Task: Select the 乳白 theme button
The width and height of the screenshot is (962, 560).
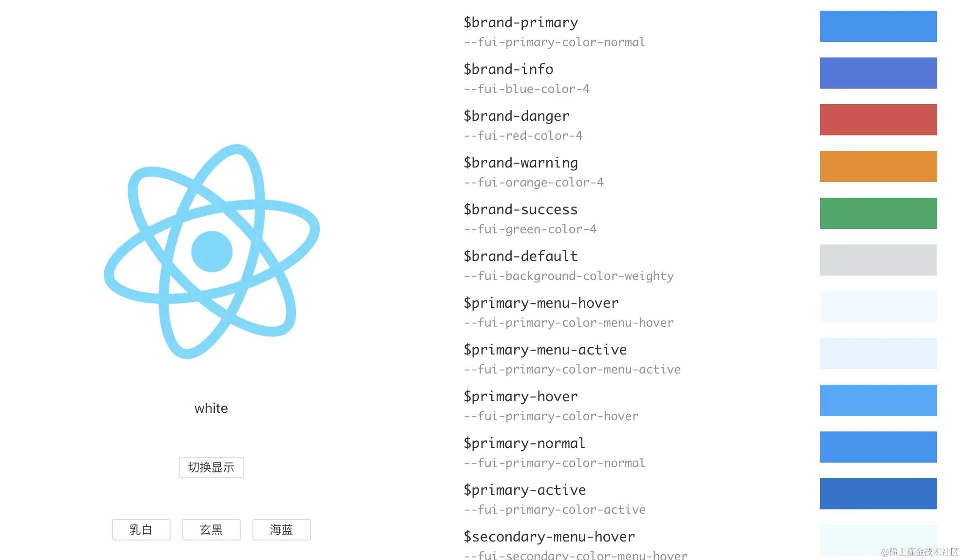Action: 141,530
